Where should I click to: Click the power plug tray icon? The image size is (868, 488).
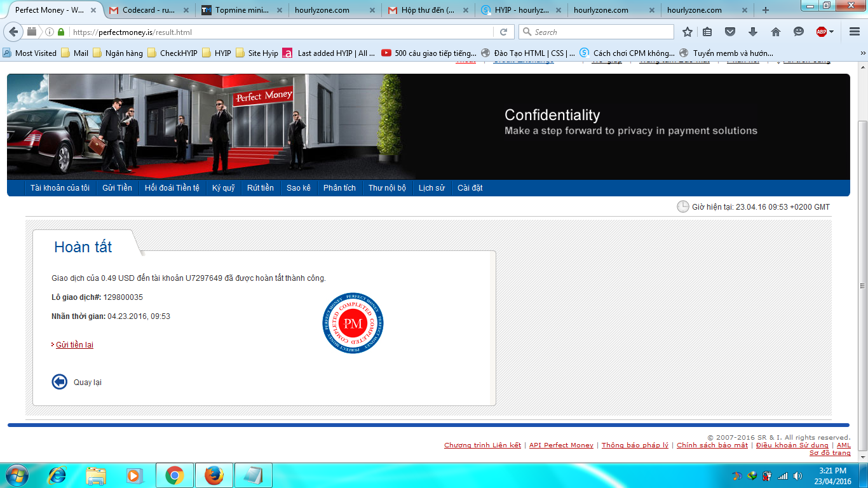point(767,475)
